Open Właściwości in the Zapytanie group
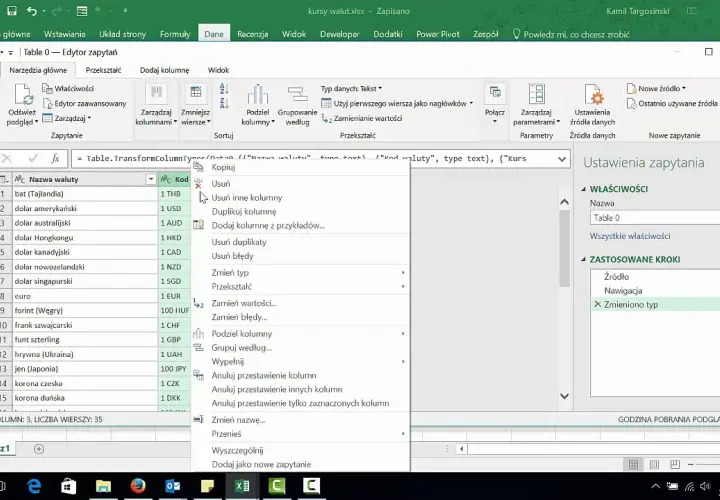 68,89
